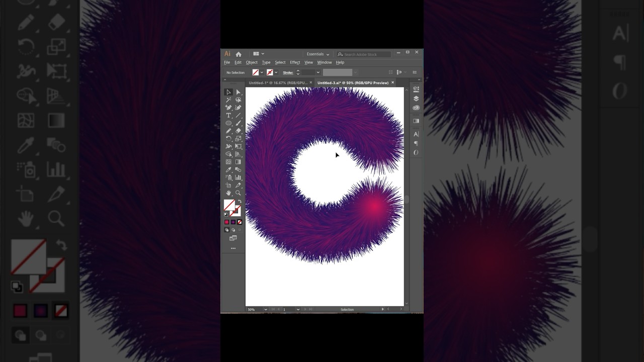Image resolution: width=644 pixels, height=362 pixels.
Task: Select the Rotate tool
Action: click(x=228, y=138)
